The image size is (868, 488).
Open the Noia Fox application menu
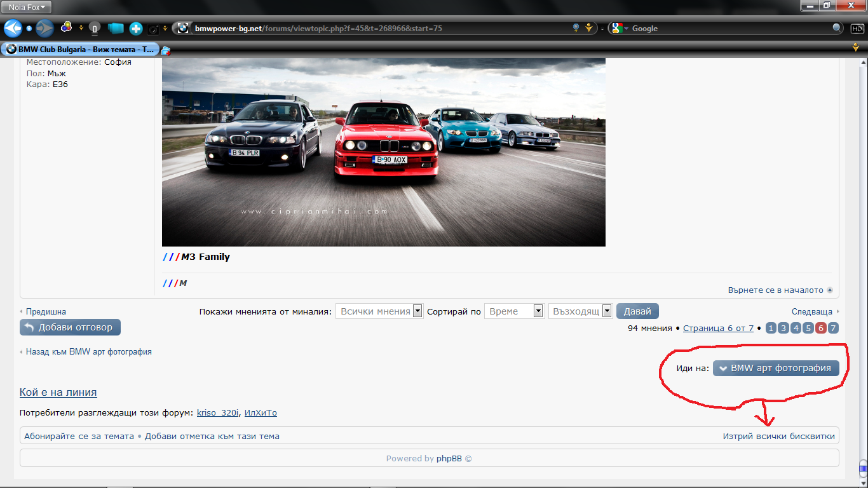point(27,7)
